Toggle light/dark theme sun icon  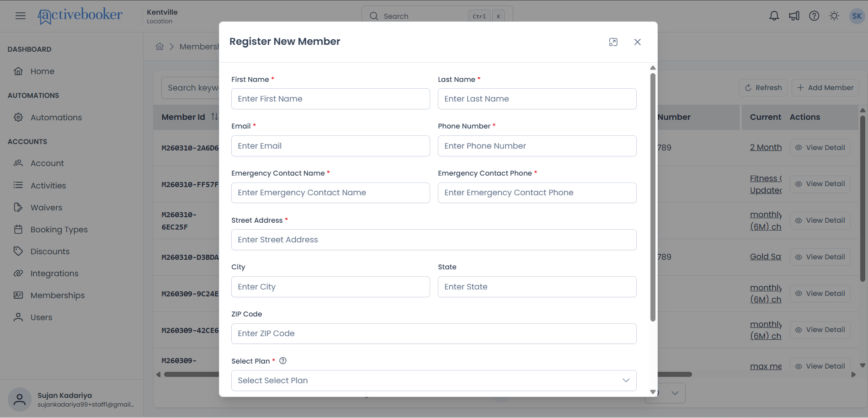[834, 16]
